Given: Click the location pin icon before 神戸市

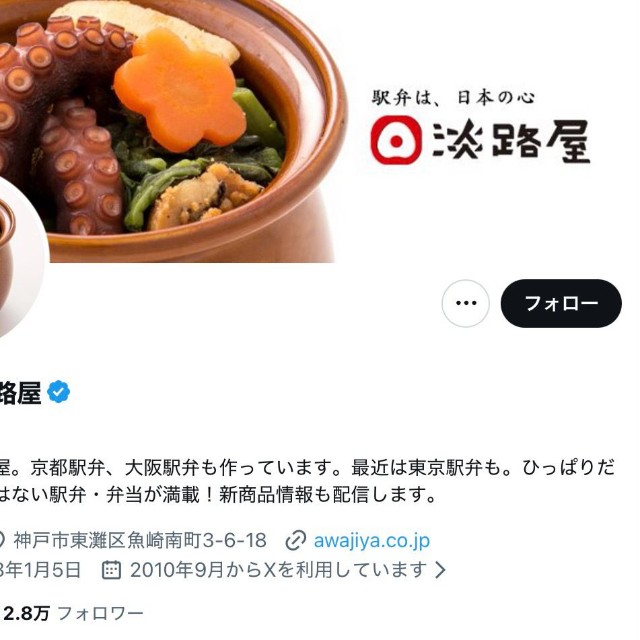Looking at the screenshot, I should pos(2,540).
